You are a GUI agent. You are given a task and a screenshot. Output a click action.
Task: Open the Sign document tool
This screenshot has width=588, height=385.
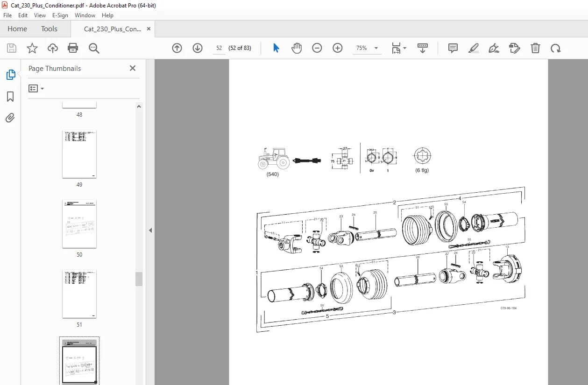tap(494, 48)
